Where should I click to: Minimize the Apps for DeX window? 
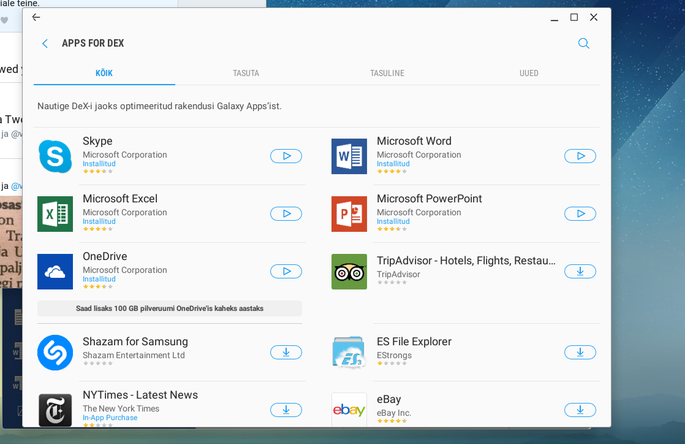click(x=554, y=19)
